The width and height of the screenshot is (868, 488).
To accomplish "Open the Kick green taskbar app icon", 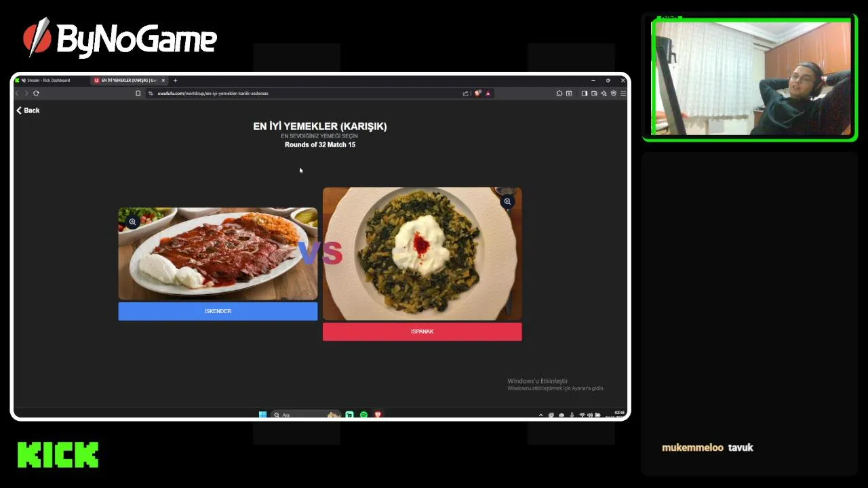I will tap(349, 414).
